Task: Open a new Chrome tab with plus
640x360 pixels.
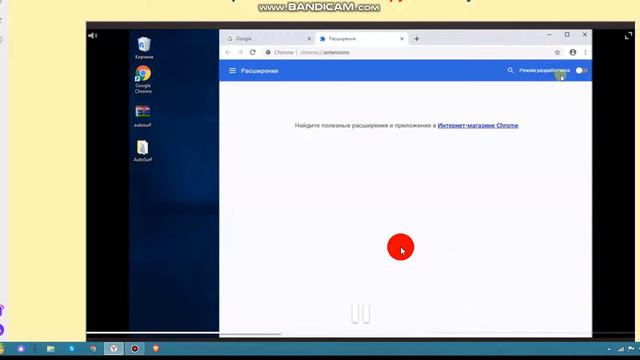Action: click(x=416, y=39)
